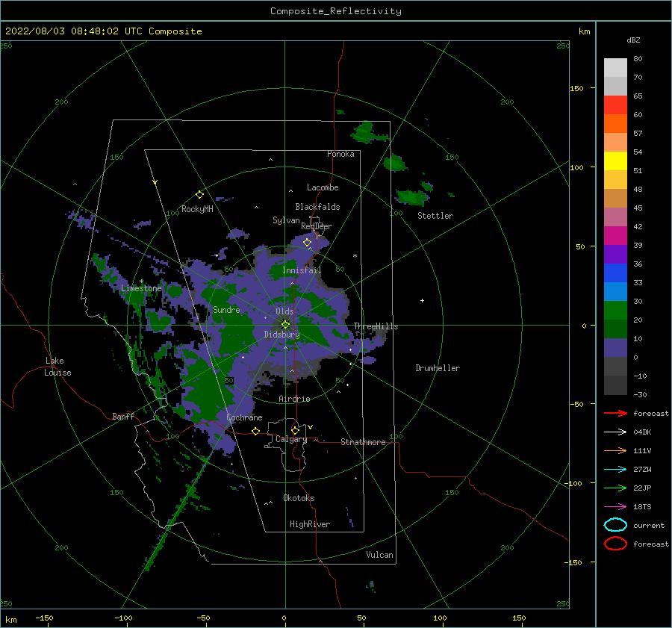Click the yellow diamond marker west of Calgary
The height and width of the screenshot is (628, 672).
(255, 431)
